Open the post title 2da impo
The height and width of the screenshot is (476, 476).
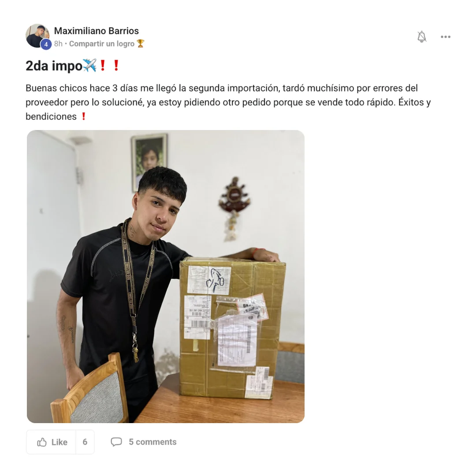pyautogui.click(x=54, y=66)
